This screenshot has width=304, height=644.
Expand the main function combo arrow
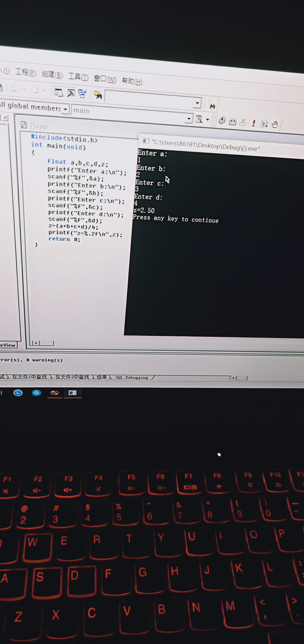coord(189,119)
